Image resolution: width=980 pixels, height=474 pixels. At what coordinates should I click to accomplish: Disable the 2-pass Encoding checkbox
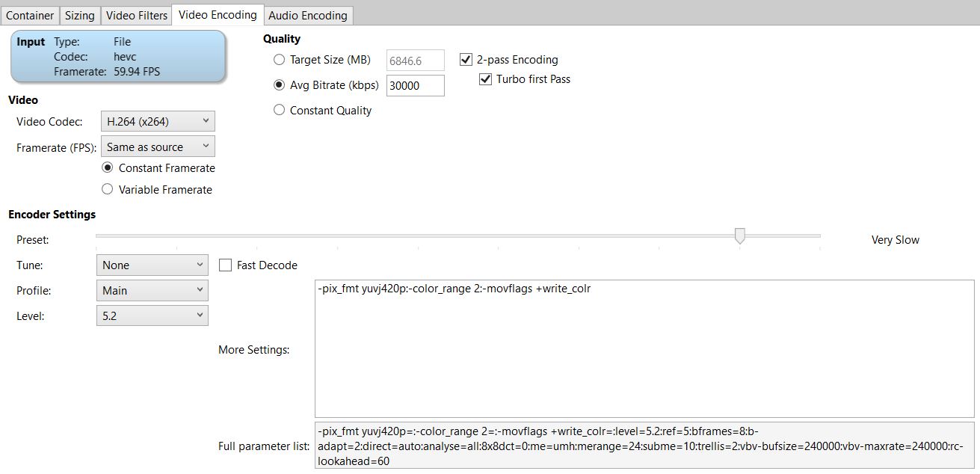(x=466, y=60)
